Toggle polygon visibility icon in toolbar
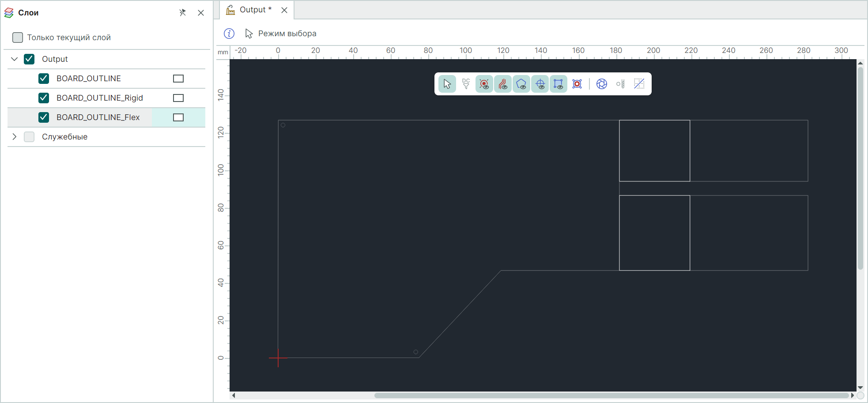 coord(521,84)
